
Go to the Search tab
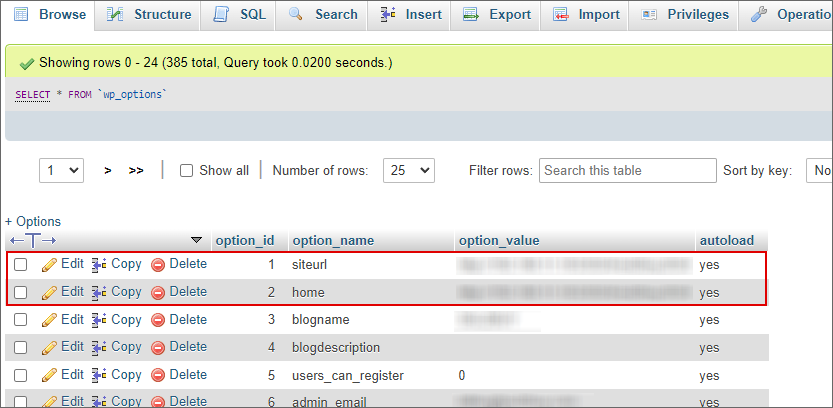click(323, 15)
